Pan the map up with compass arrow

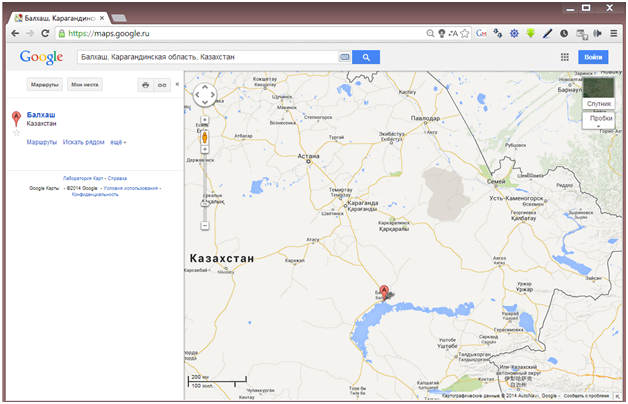205,86
